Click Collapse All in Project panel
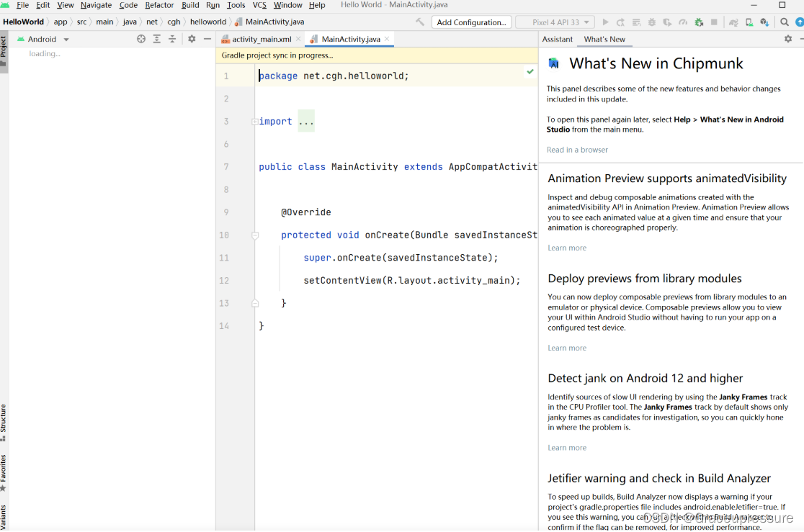Image resolution: width=804 pixels, height=532 pixels. 172,39
